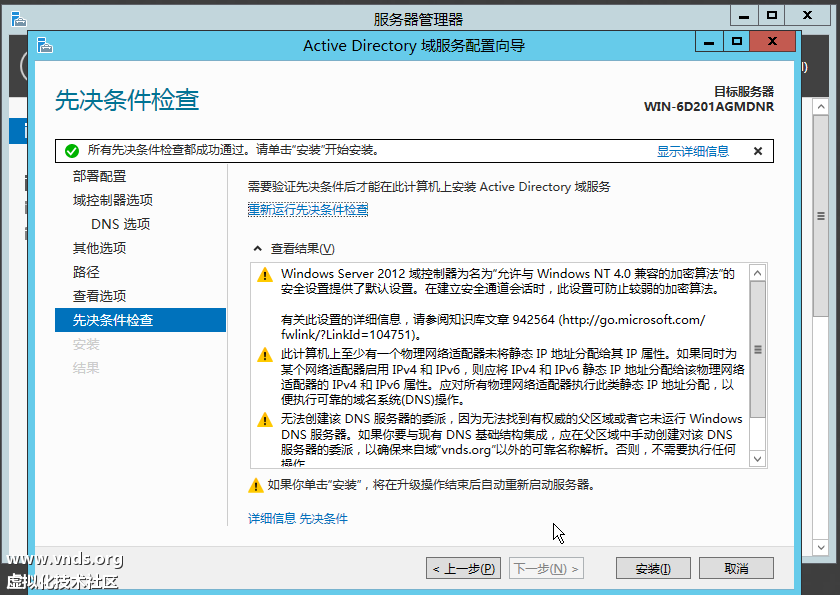Click the 先决条件检查 page heading

[x=127, y=100]
